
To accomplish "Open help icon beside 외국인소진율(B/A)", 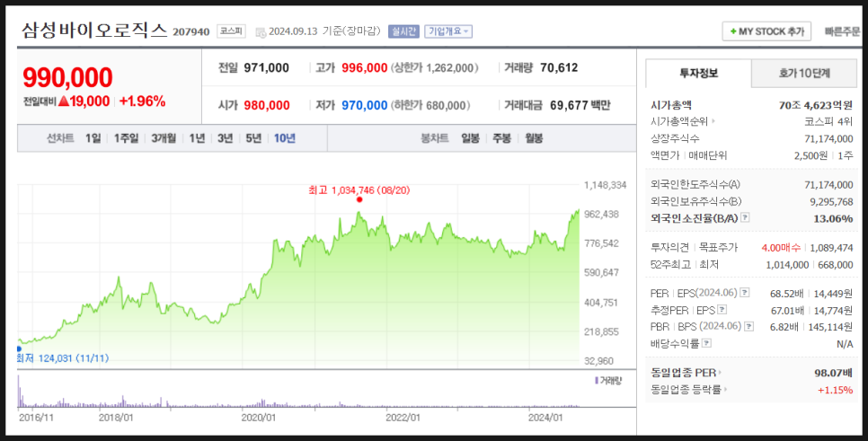I will click(x=745, y=217).
